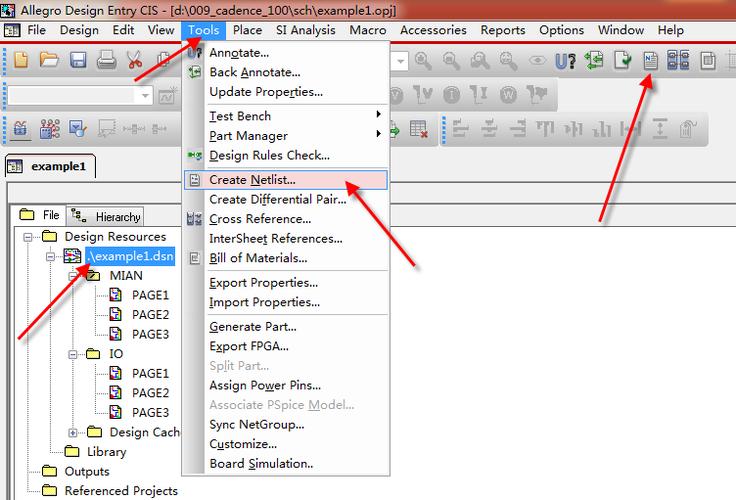736x500 pixels.
Task: Click the align left edges icon
Action: point(460,128)
